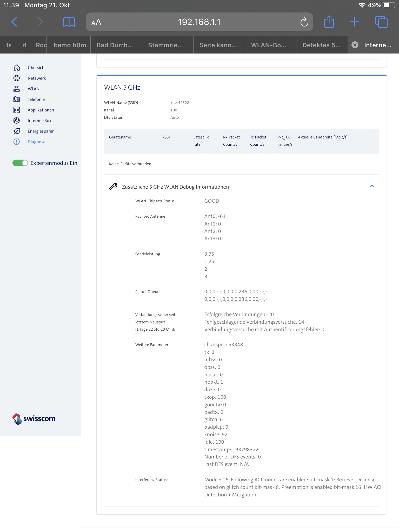399x532 pixels.
Task: Open the Diagnose menu entry
Action: click(x=36, y=142)
